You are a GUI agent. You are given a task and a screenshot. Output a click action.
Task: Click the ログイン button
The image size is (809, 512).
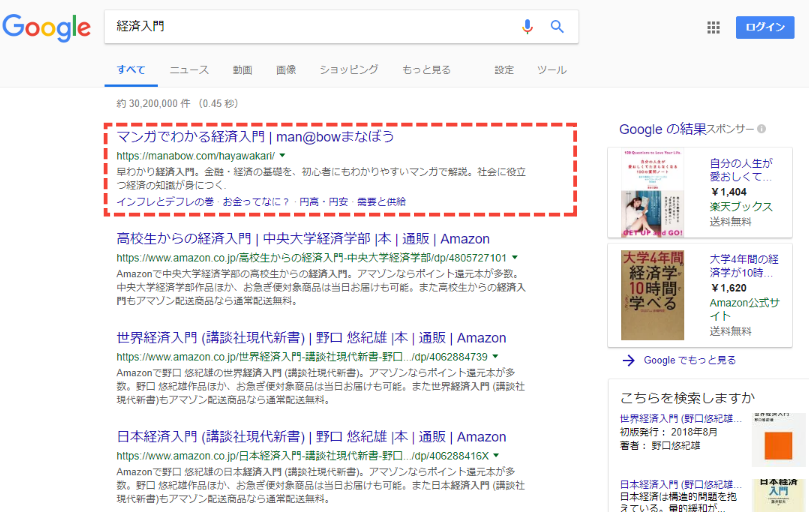[x=765, y=27]
